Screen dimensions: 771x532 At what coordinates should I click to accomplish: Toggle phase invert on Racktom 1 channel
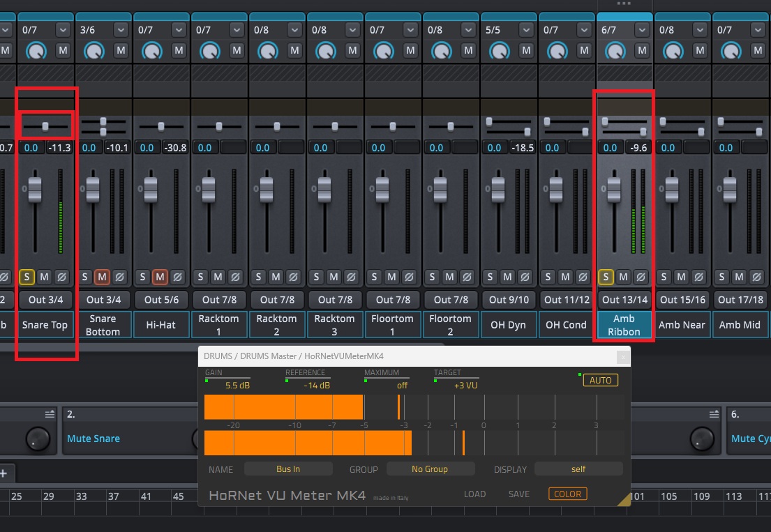coord(236,277)
